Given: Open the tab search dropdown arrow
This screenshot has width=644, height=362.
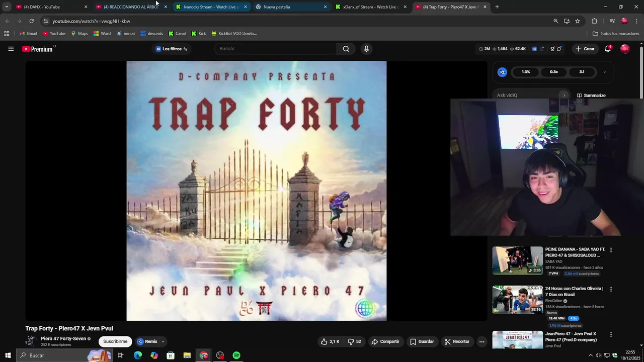Looking at the screenshot, I should tap(7, 7).
